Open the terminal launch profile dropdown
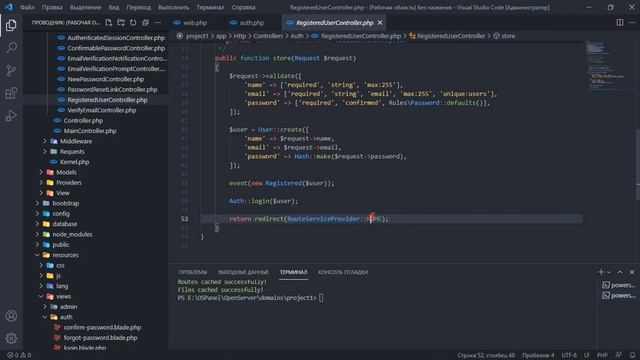 (x=609, y=272)
